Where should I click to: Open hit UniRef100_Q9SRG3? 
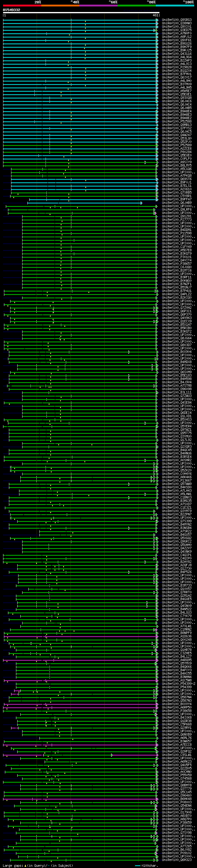coord(177,20)
